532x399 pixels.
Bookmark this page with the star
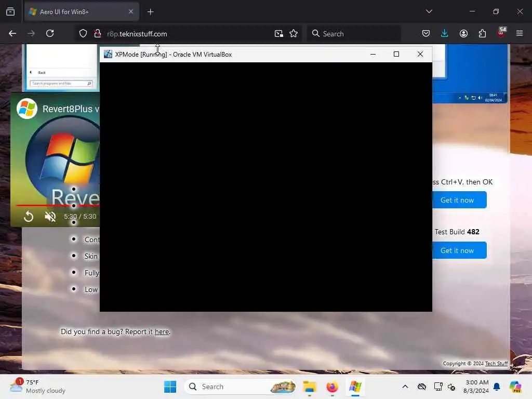coord(294,34)
